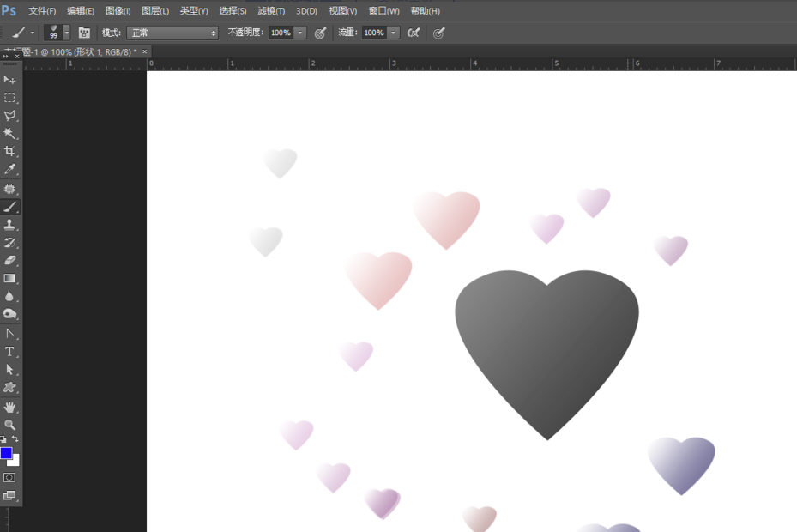The height and width of the screenshot is (532, 797).
Task: Open the 图层(L) menu
Action: click(x=155, y=10)
